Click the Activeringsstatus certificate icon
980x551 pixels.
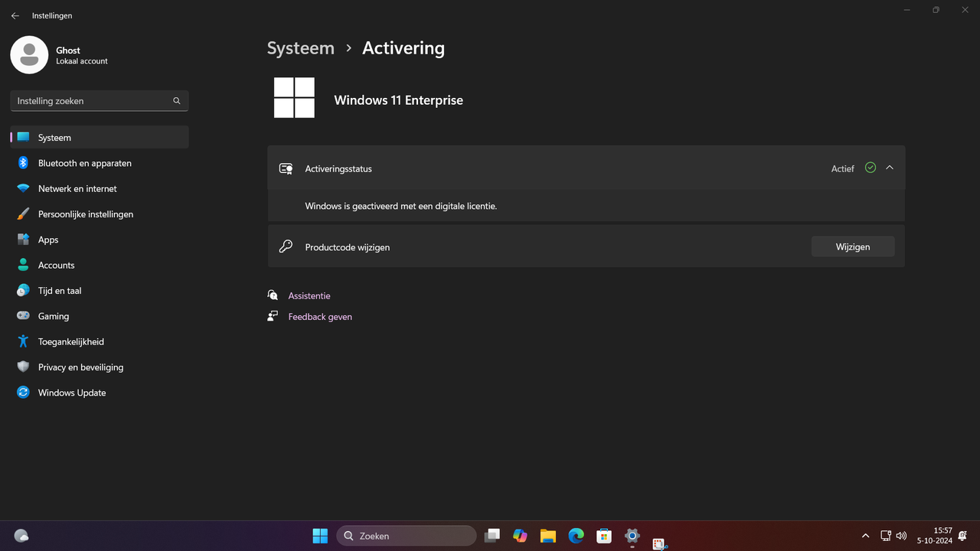(x=286, y=168)
